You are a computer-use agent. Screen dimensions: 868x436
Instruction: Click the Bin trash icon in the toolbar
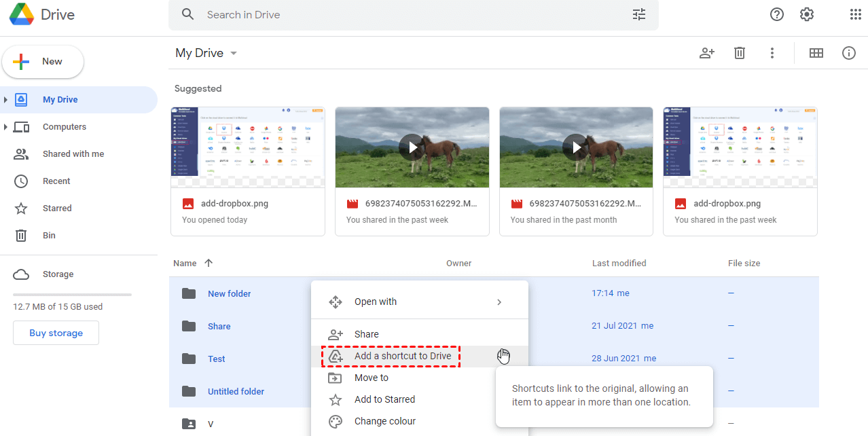[x=739, y=52]
